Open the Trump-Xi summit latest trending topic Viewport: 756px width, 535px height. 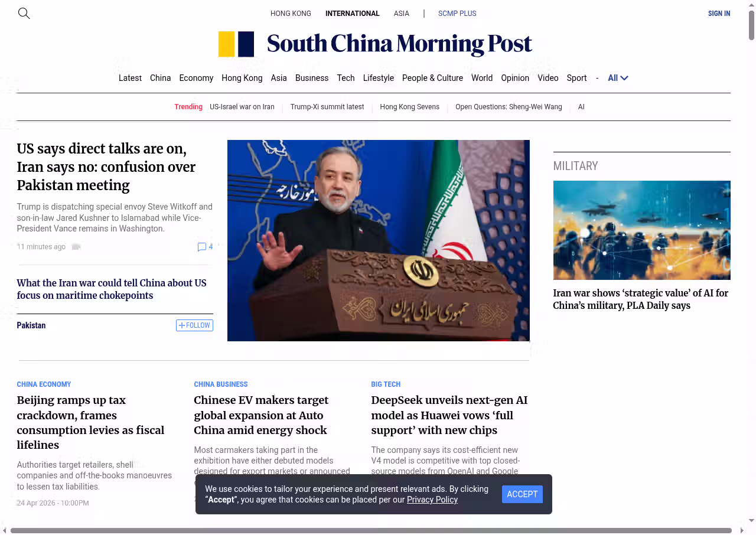pyautogui.click(x=327, y=107)
